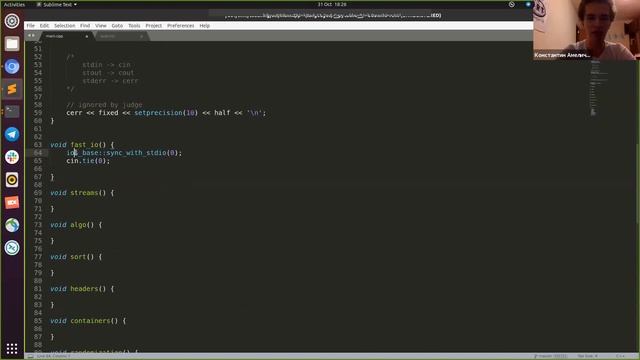Click line number 64 in the gutter
640x360 pixels.
[x=38, y=153]
